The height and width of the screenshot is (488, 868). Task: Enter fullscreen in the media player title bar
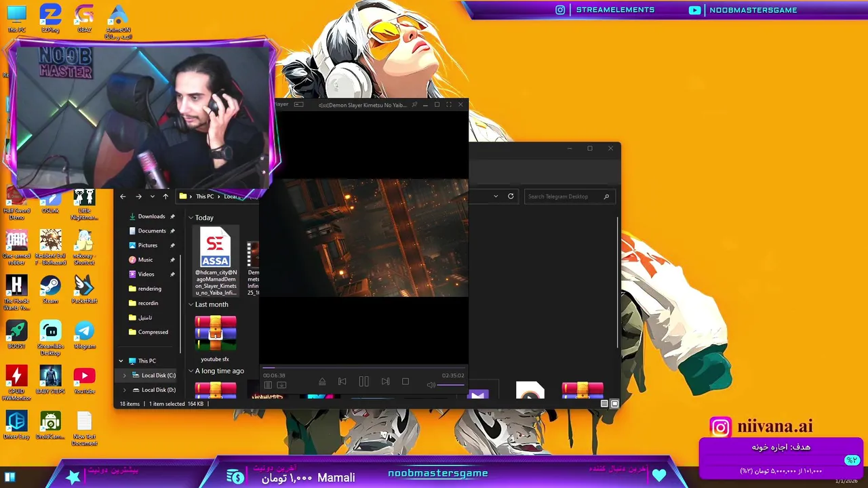click(x=448, y=104)
